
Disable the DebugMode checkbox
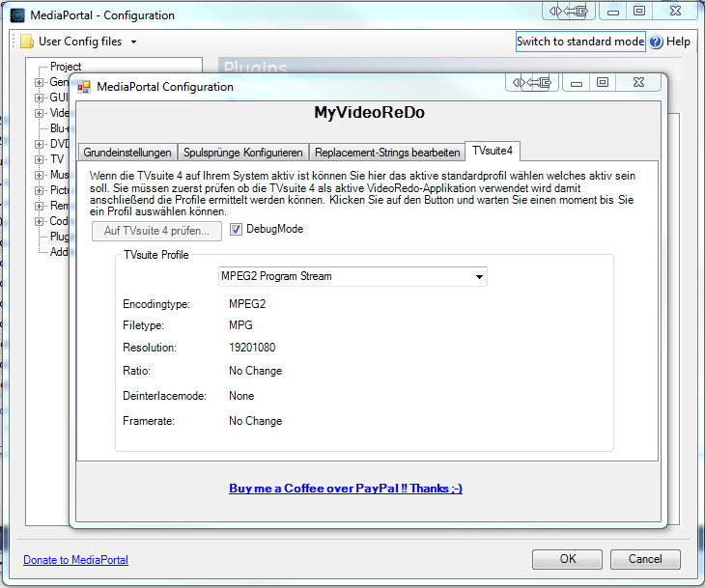236,230
